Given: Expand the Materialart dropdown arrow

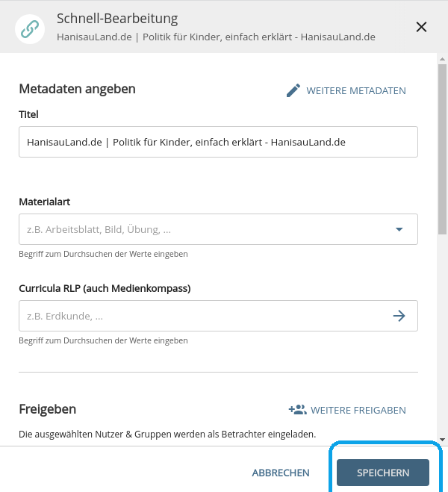Looking at the screenshot, I should coord(399,229).
